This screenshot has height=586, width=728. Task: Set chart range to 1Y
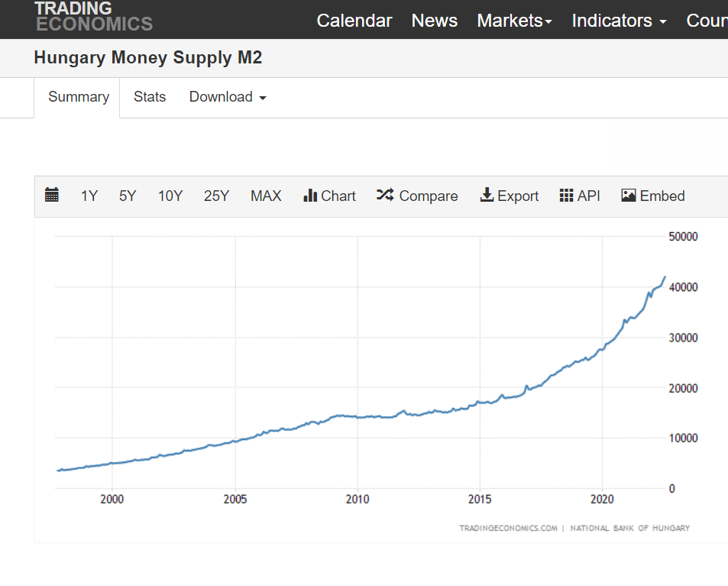pyautogui.click(x=89, y=196)
